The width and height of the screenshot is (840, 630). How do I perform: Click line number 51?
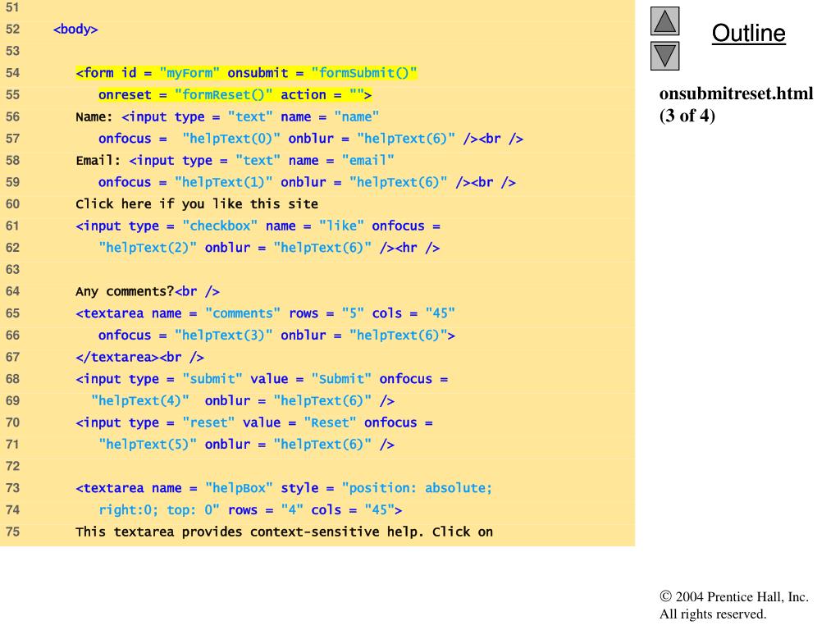tap(12, 7)
